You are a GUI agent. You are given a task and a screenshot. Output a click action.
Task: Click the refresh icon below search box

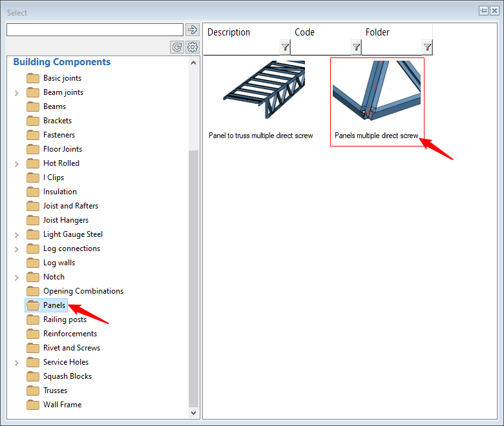point(177,47)
